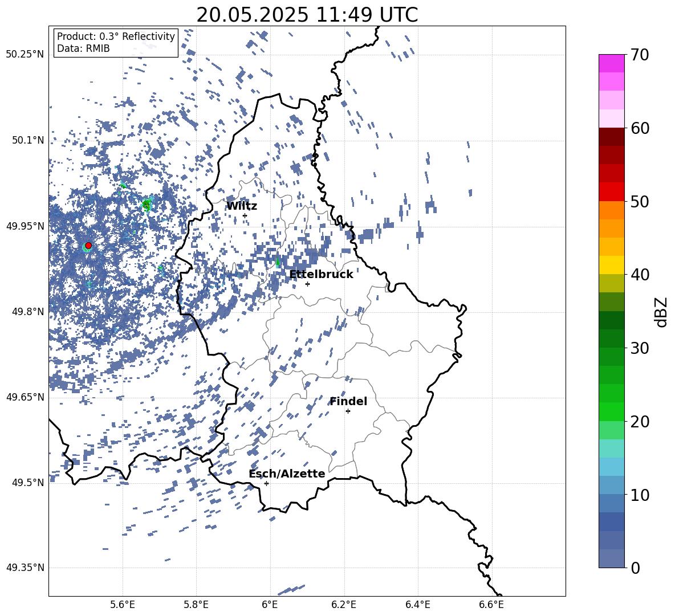Click the dBZ colorbar axis label
This screenshot has width=675, height=616.
coord(661,312)
